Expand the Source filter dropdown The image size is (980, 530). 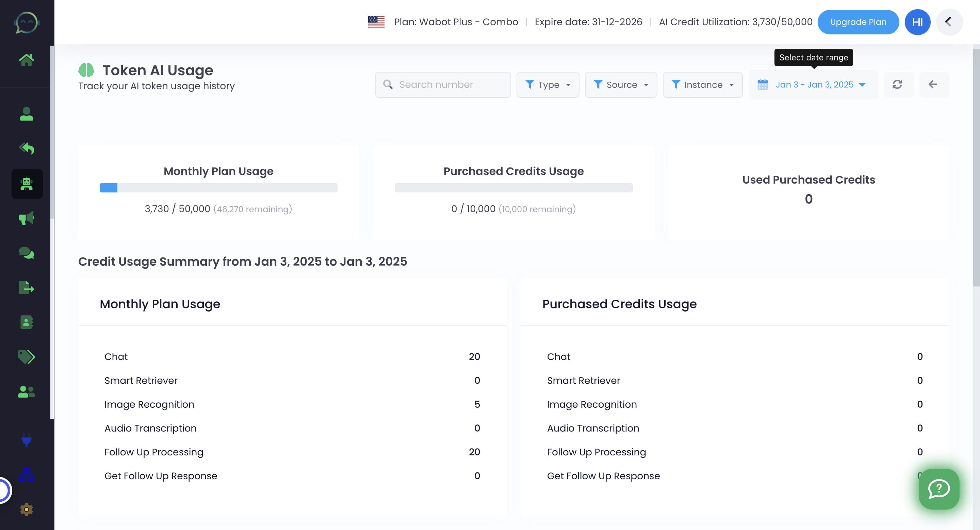point(621,84)
